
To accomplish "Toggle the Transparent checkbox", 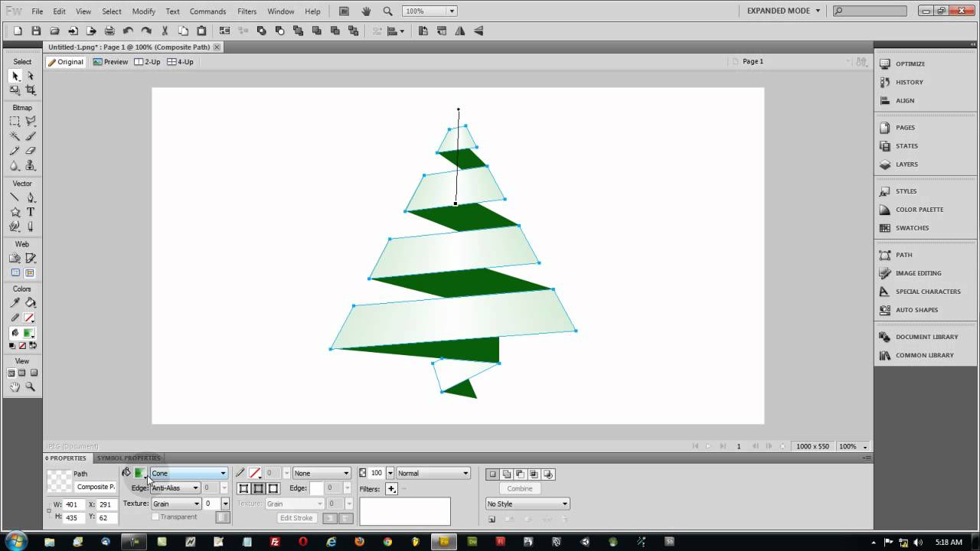I will [x=155, y=517].
